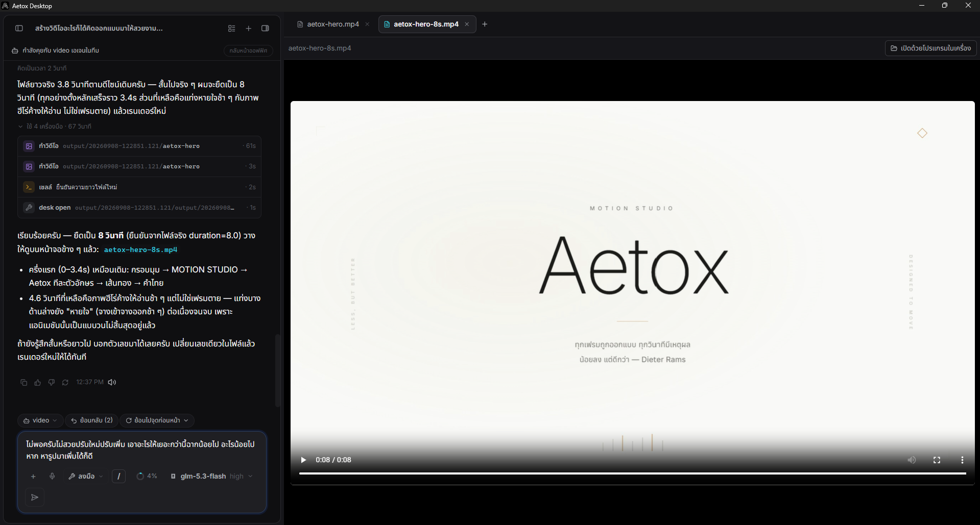Click the '12:37 PM' timestamp

tap(90, 382)
